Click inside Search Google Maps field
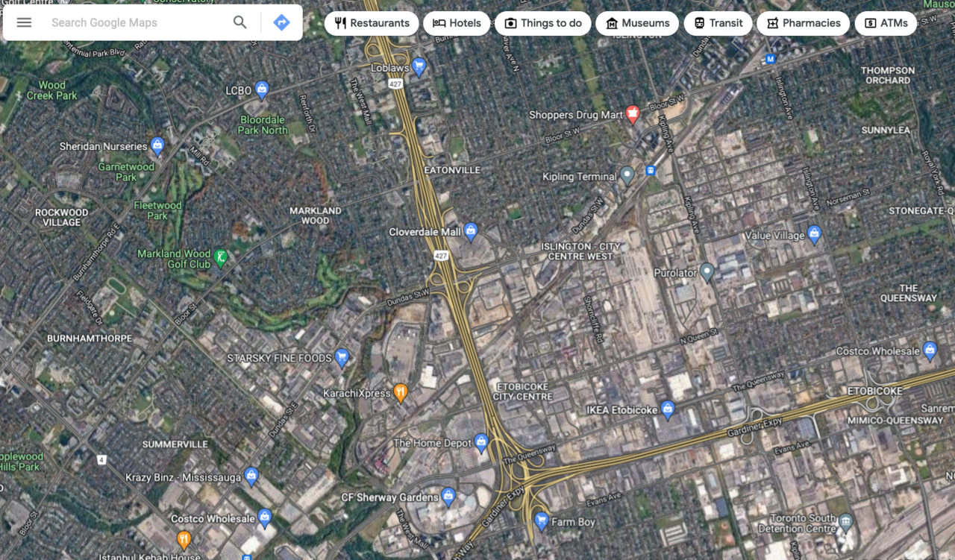 (x=134, y=23)
